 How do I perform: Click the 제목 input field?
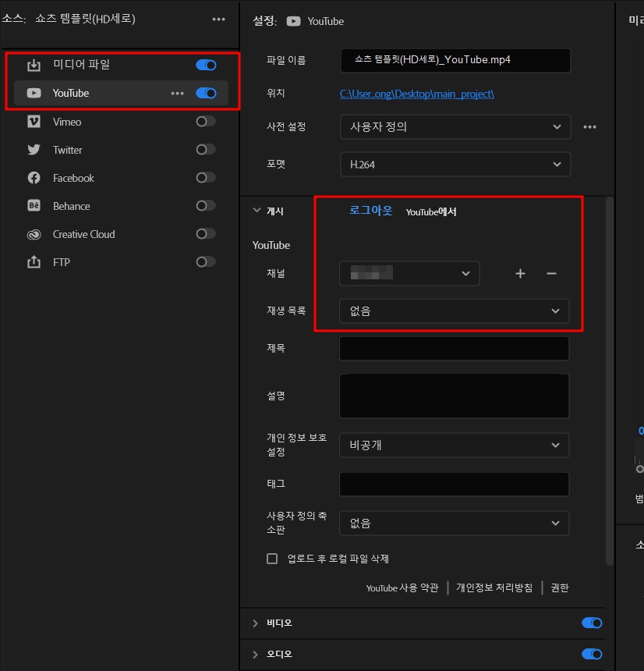(x=454, y=348)
